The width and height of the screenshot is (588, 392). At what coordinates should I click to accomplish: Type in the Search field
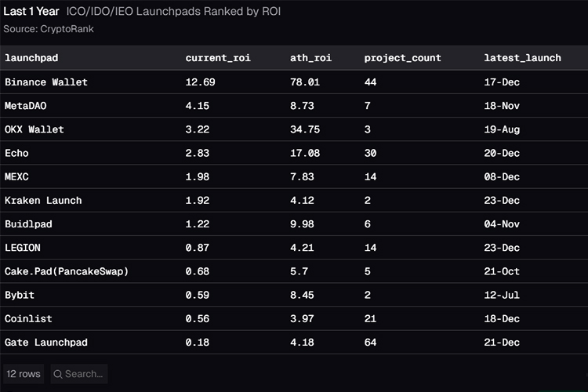tap(83, 374)
